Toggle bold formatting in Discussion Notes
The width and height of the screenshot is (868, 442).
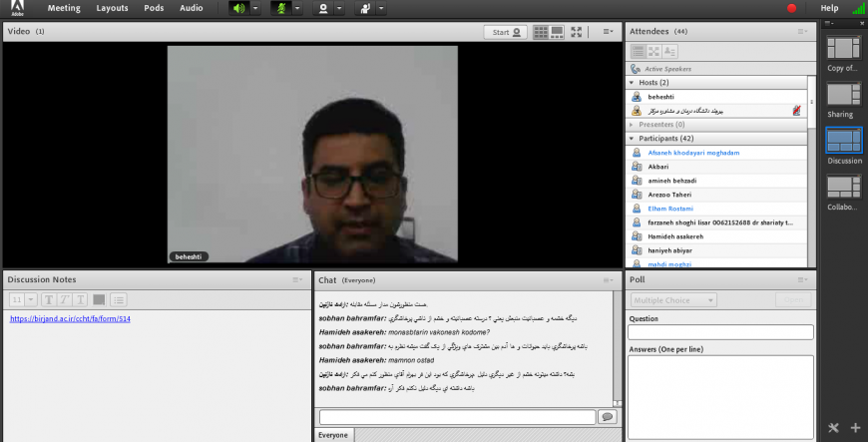(49, 299)
